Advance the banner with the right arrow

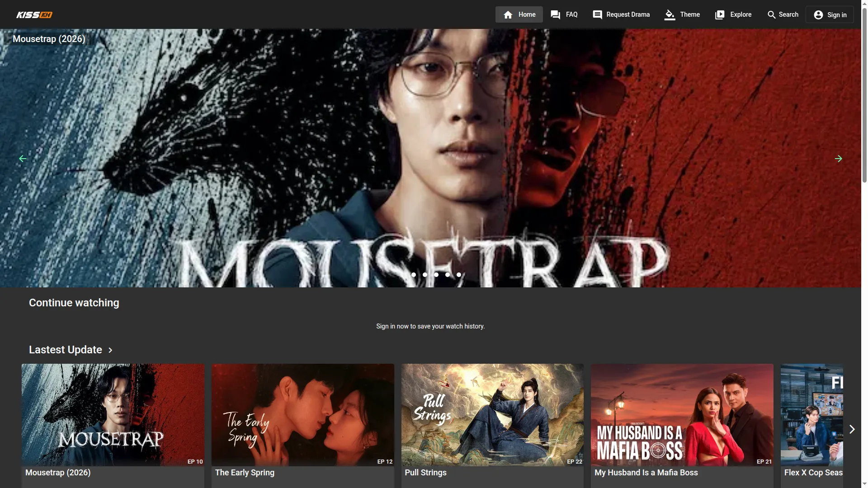pyautogui.click(x=838, y=159)
